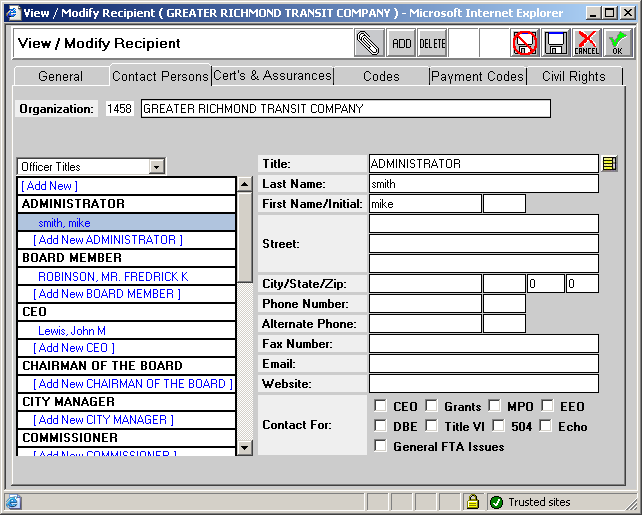The height and width of the screenshot is (515, 642).
Task: Tick the General FTA Issues checkbox
Action: (x=381, y=446)
